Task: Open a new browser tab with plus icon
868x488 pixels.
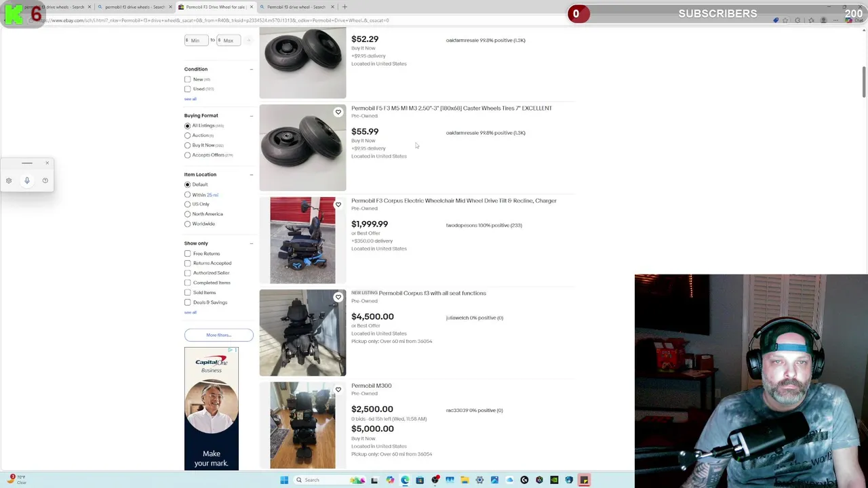Action: pos(344,7)
